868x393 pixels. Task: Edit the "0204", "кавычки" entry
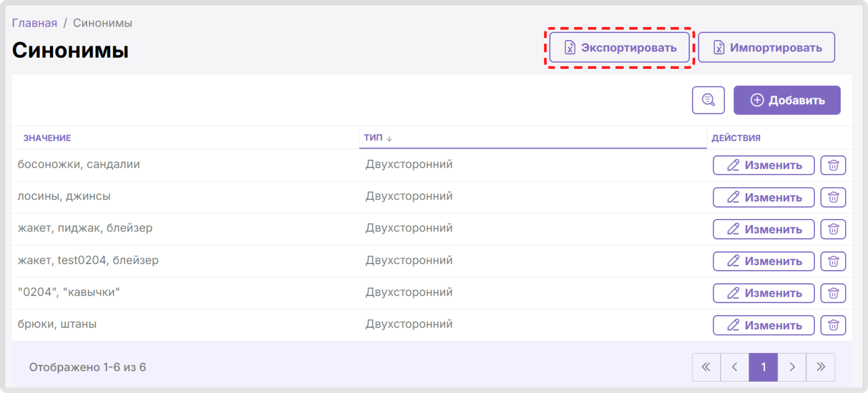[x=764, y=293]
